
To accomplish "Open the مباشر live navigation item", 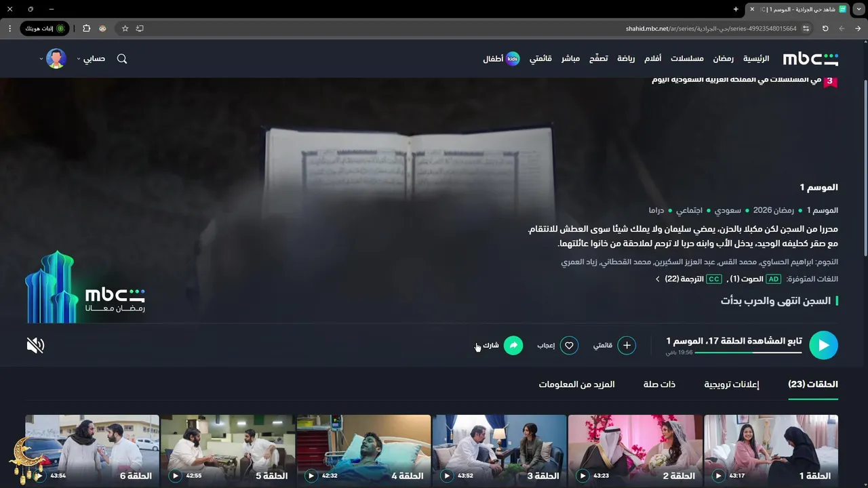I will (570, 59).
